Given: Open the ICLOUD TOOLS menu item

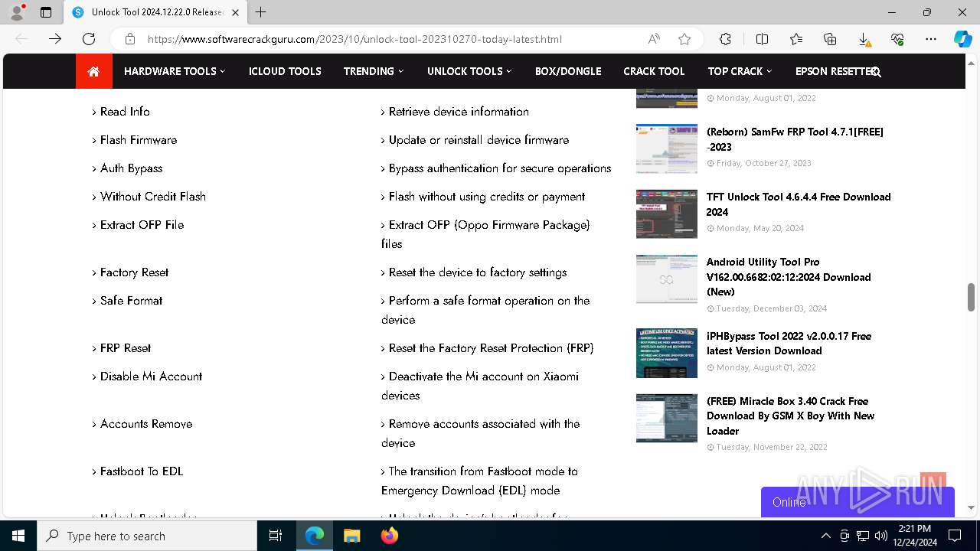Looking at the screenshot, I should [285, 71].
